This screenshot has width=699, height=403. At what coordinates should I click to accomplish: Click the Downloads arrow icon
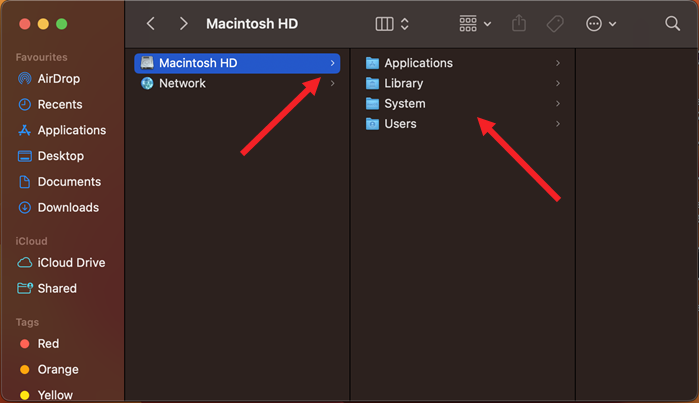[x=25, y=207]
